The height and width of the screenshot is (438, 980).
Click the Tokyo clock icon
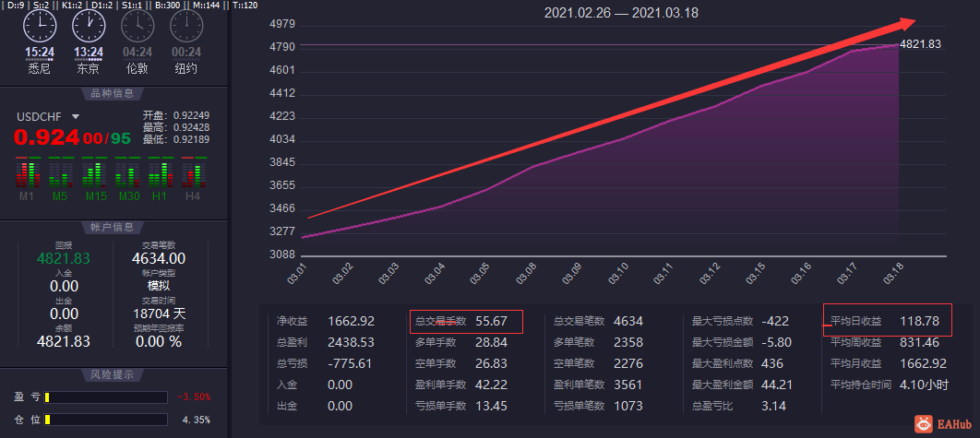[89, 26]
